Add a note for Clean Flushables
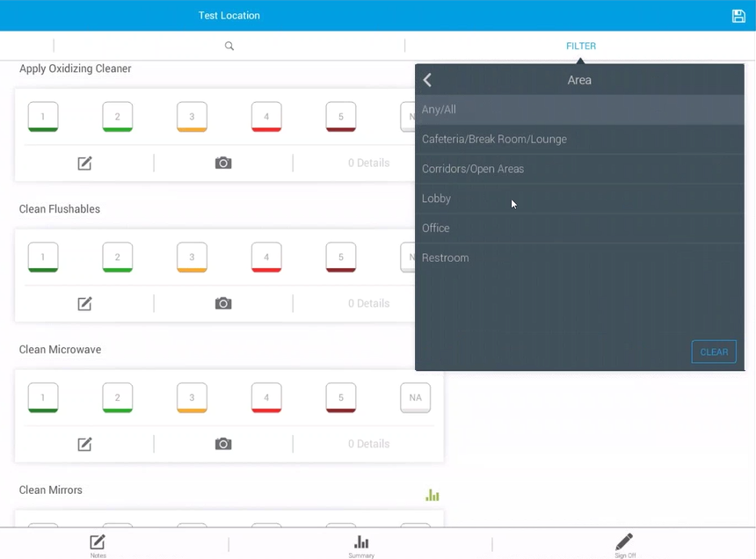This screenshot has height=559, width=756. [x=84, y=303]
